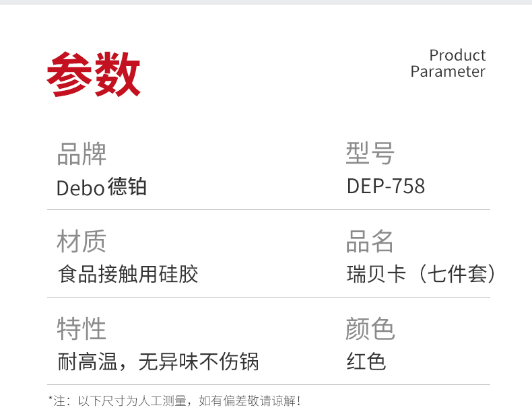Select the 品牌 label
The width and height of the screenshot is (532, 416).
(81, 154)
